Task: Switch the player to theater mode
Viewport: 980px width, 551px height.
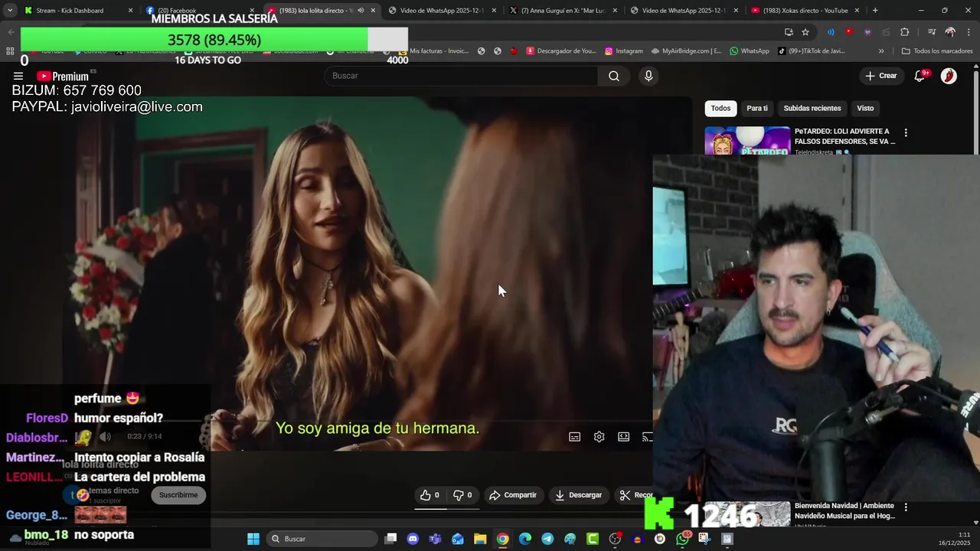Action: (x=623, y=437)
